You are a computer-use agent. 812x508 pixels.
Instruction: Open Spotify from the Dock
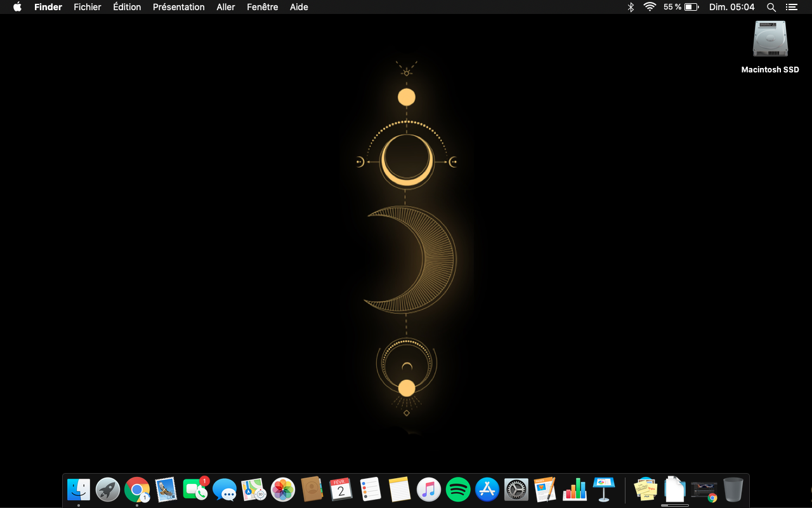pyautogui.click(x=458, y=490)
